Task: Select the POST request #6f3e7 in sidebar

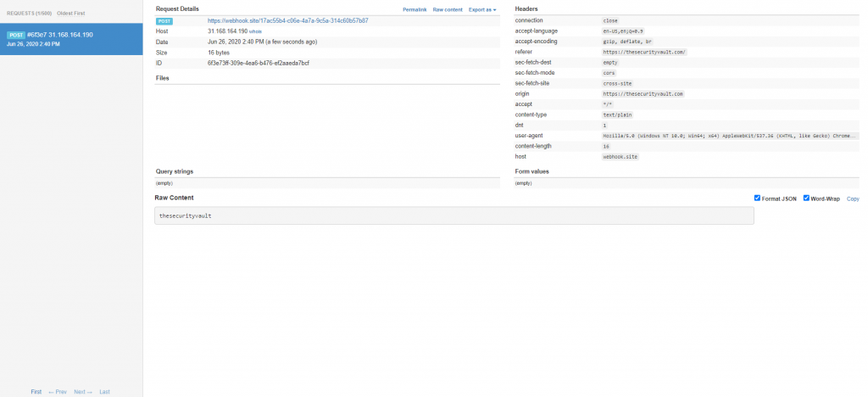Action: (71, 39)
